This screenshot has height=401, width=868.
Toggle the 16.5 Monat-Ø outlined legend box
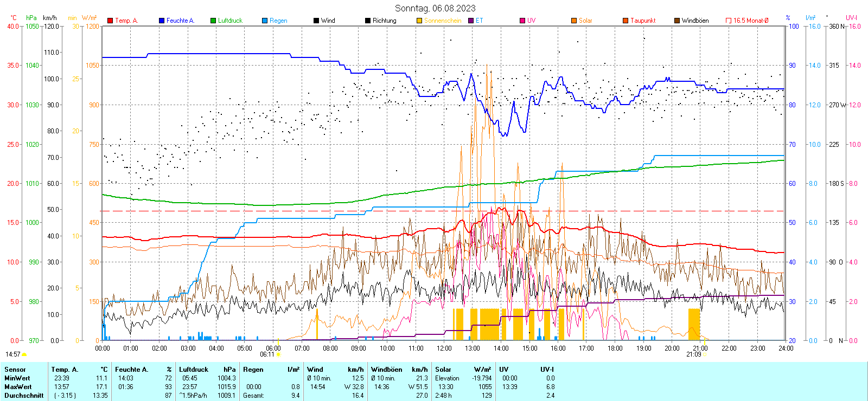pos(729,21)
